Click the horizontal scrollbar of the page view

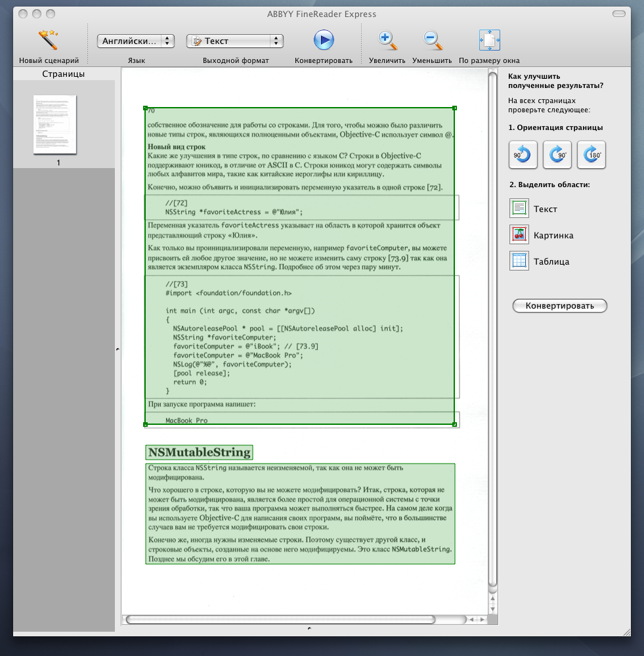(280, 620)
